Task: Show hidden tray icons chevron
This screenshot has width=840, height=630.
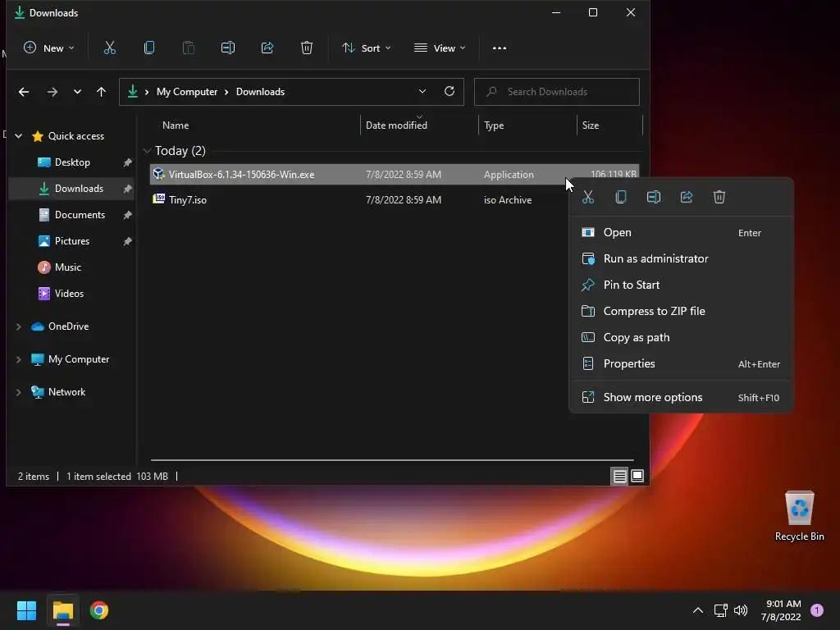Action: click(698, 610)
